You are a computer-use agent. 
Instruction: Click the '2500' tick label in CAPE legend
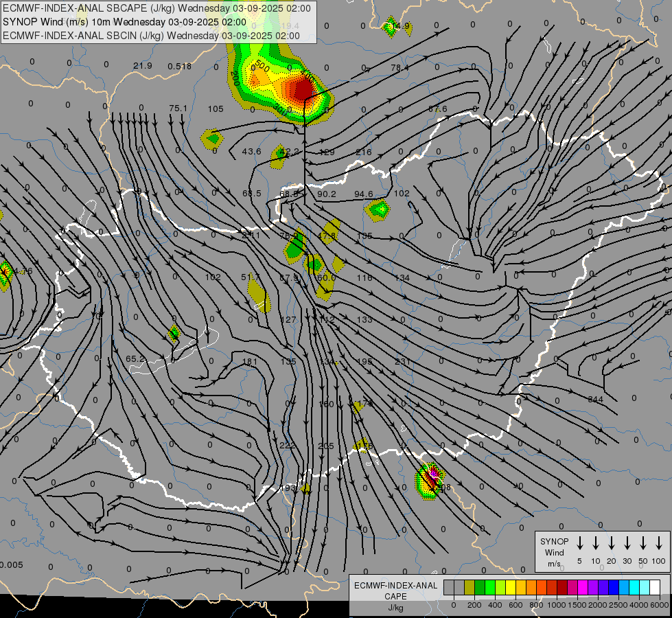[x=618, y=605]
